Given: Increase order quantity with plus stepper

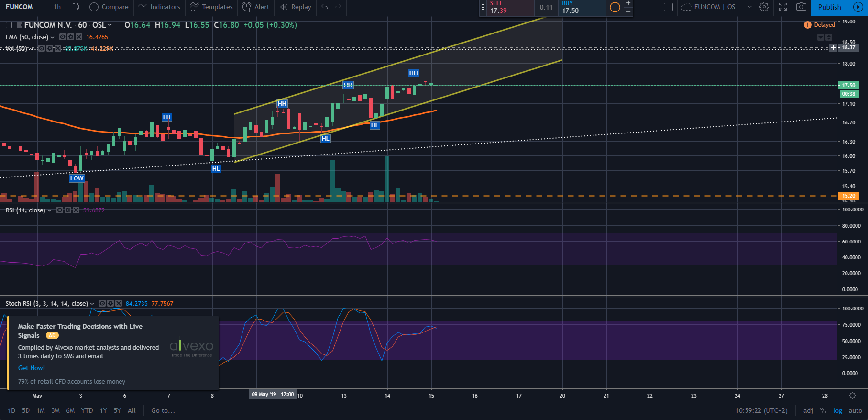Looking at the screenshot, I should [628, 3].
